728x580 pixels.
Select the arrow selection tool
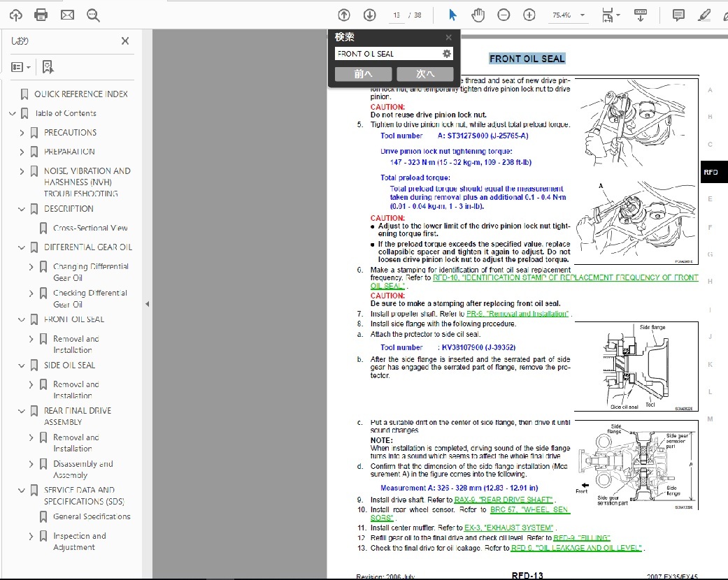coord(451,14)
